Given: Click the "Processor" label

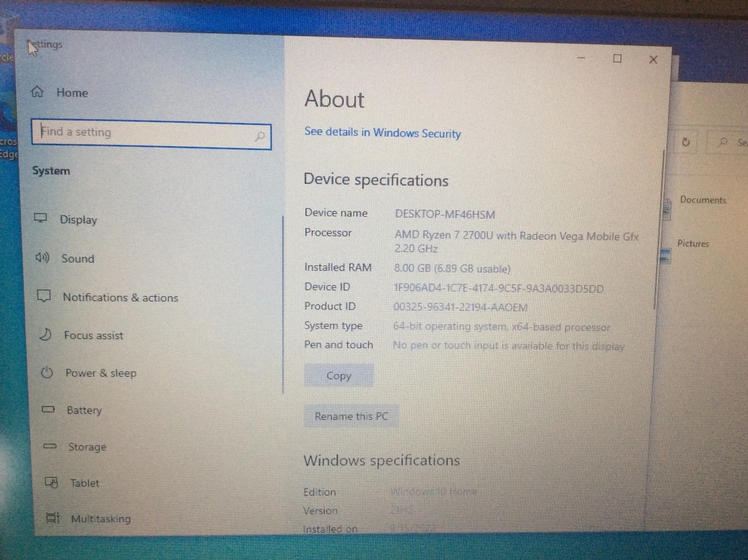Looking at the screenshot, I should (328, 232).
